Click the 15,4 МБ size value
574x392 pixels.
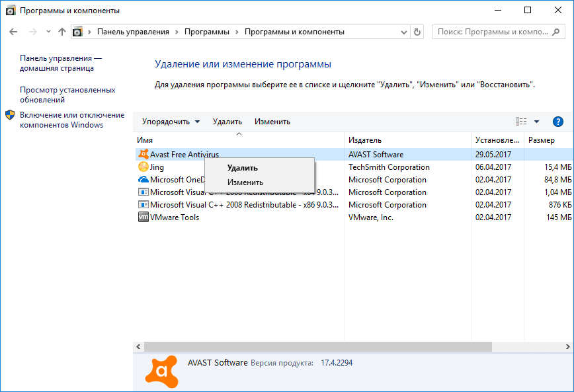(557, 167)
